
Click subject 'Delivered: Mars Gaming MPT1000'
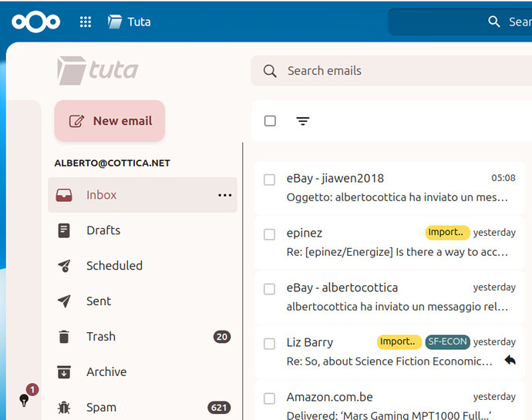[x=389, y=415]
